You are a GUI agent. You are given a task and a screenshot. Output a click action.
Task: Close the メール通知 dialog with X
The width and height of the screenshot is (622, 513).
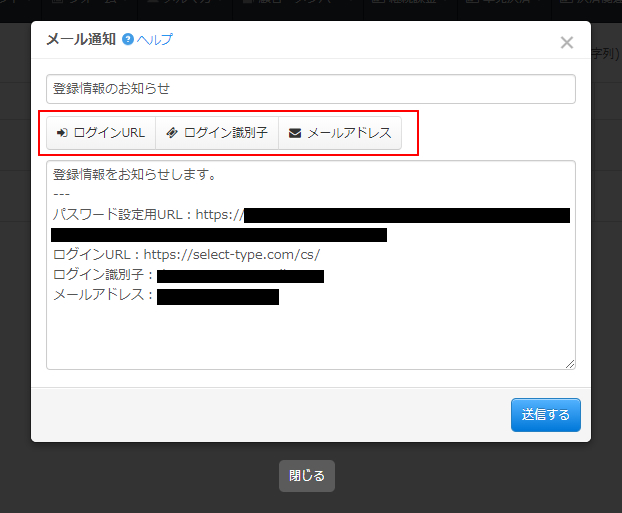coord(566,42)
